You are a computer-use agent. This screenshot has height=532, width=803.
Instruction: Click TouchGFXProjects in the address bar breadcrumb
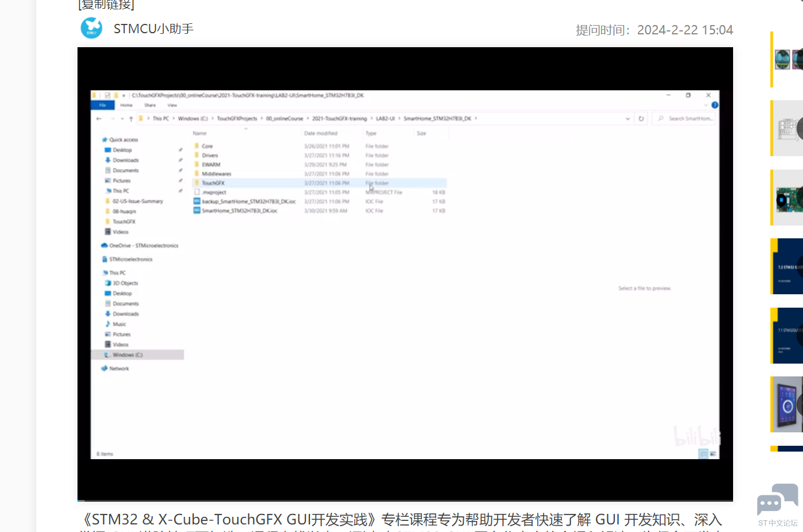tap(237, 119)
